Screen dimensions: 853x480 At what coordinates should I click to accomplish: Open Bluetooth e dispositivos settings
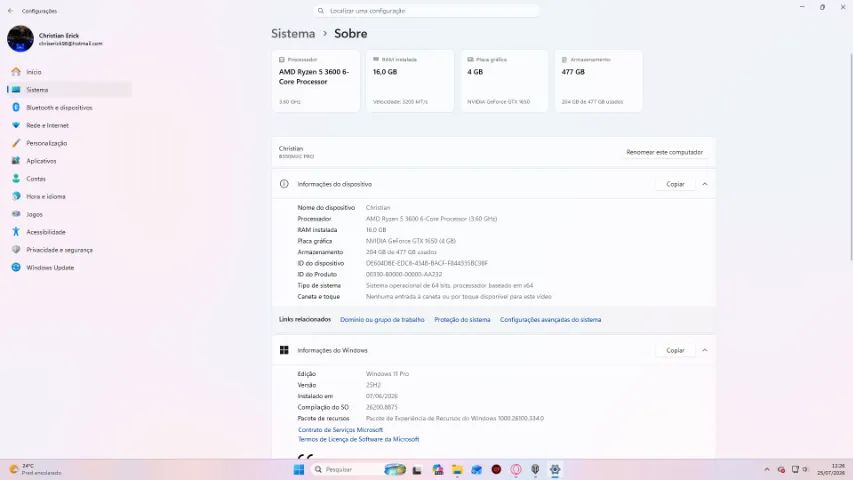tap(70, 108)
